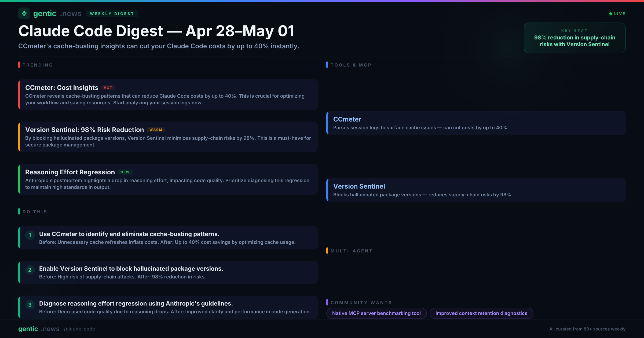Click the WARM badge on Version Sentinel
The width and height of the screenshot is (644, 338).
156,130
